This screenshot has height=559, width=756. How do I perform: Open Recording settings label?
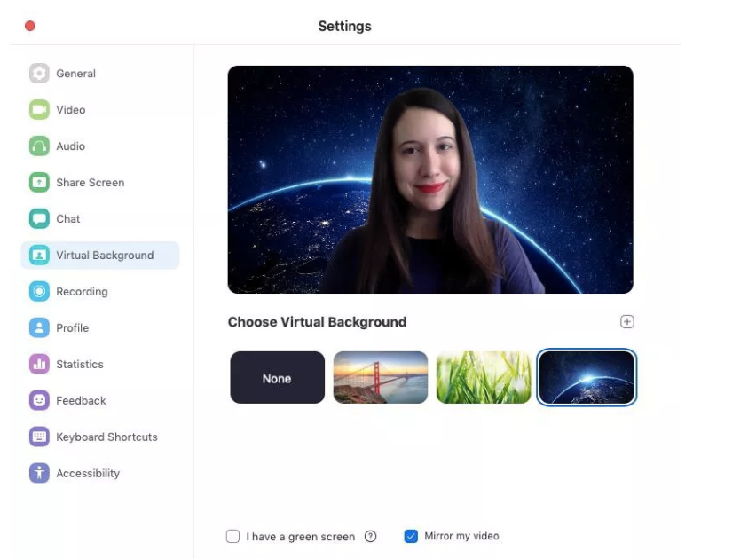pyautogui.click(x=82, y=292)
